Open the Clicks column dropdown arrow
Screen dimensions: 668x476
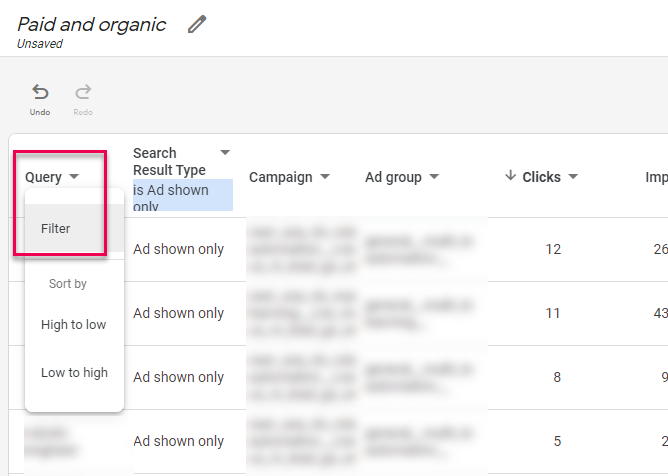coord(573,178)
